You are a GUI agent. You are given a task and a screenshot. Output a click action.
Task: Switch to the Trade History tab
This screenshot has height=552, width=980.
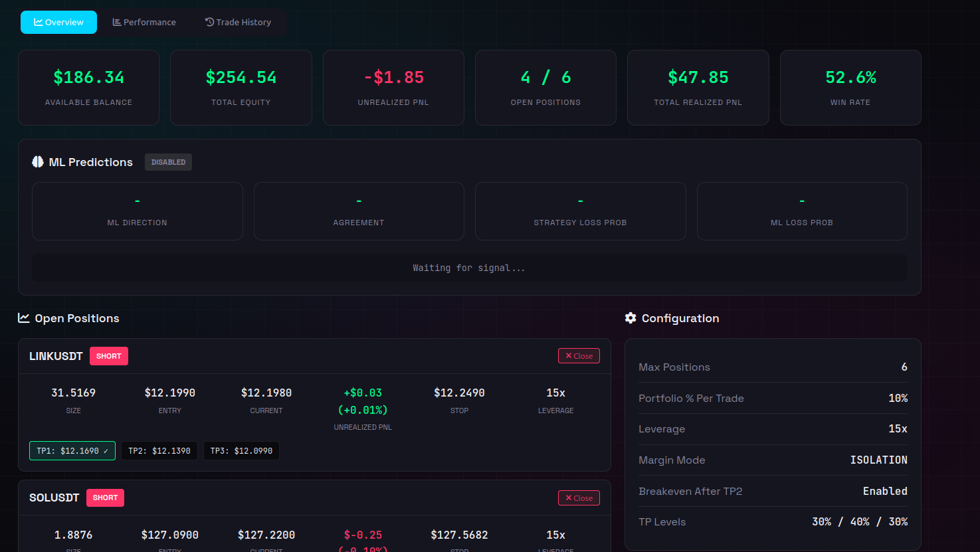pyautogui.click(x=238, y=22)
